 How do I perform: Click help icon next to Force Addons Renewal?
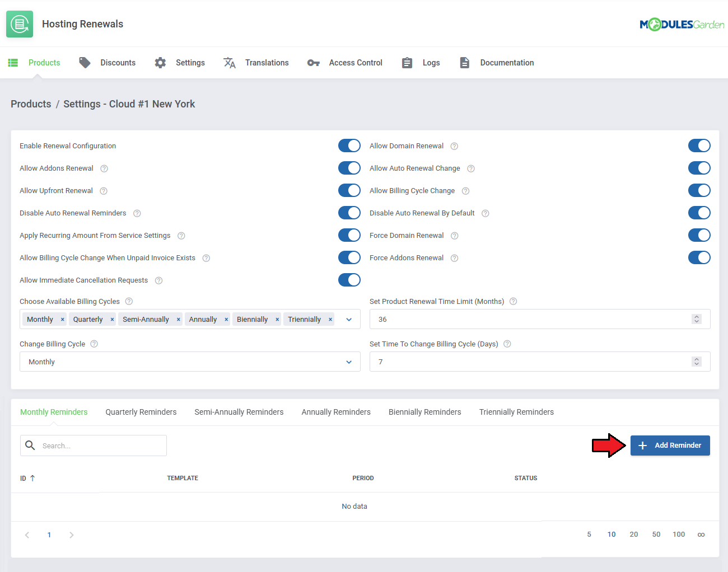(x=455, y=258)
